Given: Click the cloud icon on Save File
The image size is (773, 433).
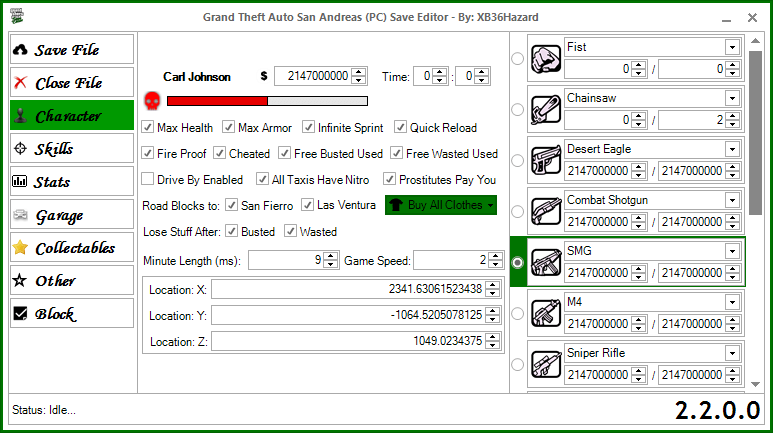Looking at the screenshot, I should [20, 50].
